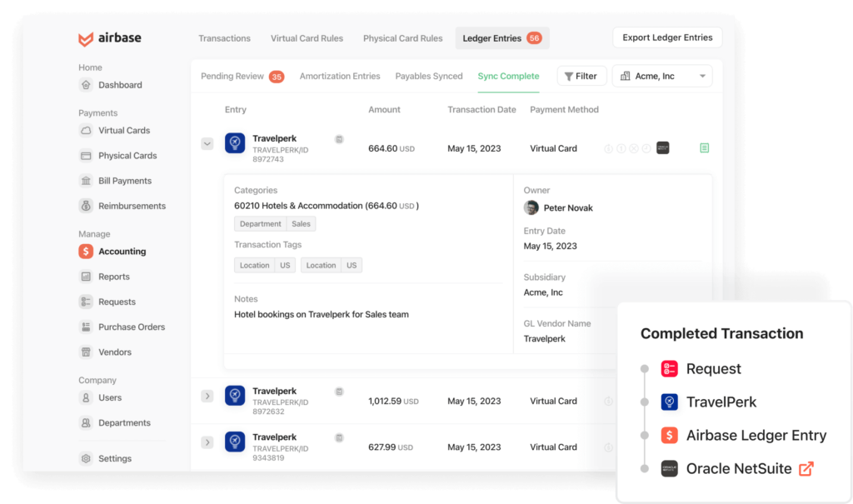The width and height of the screenshot is (853, 504).
Task: Click Travelperk logo for entry 9343819
Action: click(x=235, y=442)
